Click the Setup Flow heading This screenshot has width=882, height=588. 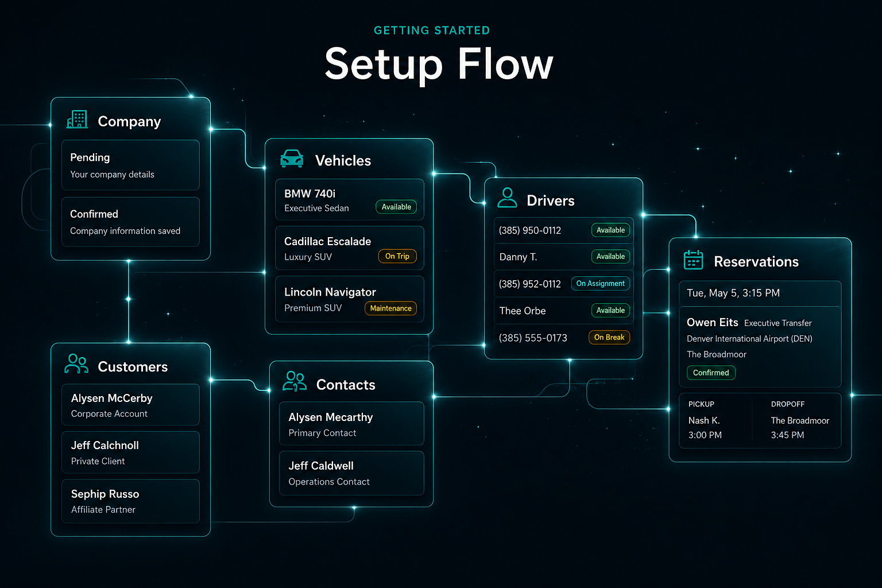coord(439,64)
